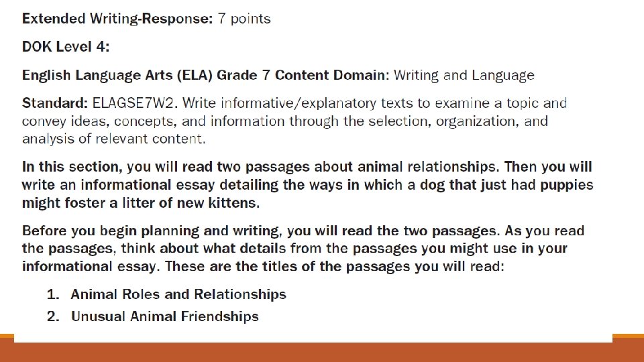Select the "Unusual Animal Friendships" title
The width and height of the screenshot is (644, 362).
[164, 316]
